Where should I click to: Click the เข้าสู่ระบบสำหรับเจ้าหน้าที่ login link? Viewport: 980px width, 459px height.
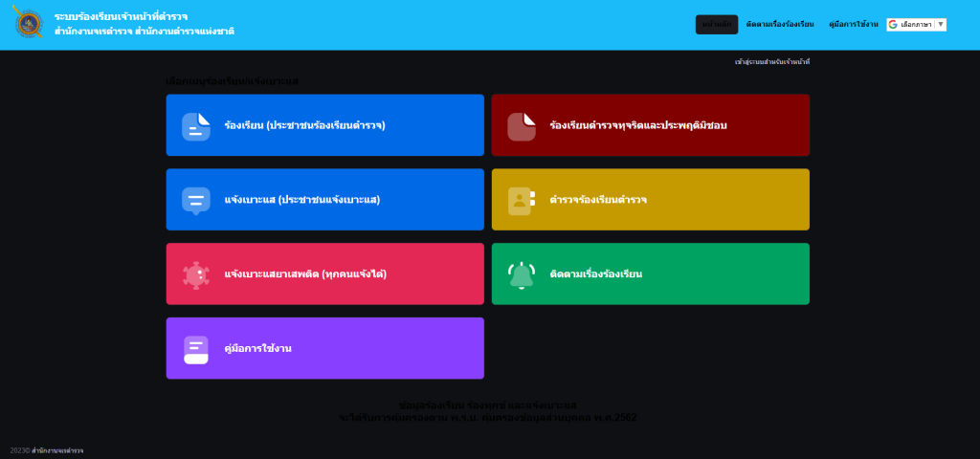point(772,62)
